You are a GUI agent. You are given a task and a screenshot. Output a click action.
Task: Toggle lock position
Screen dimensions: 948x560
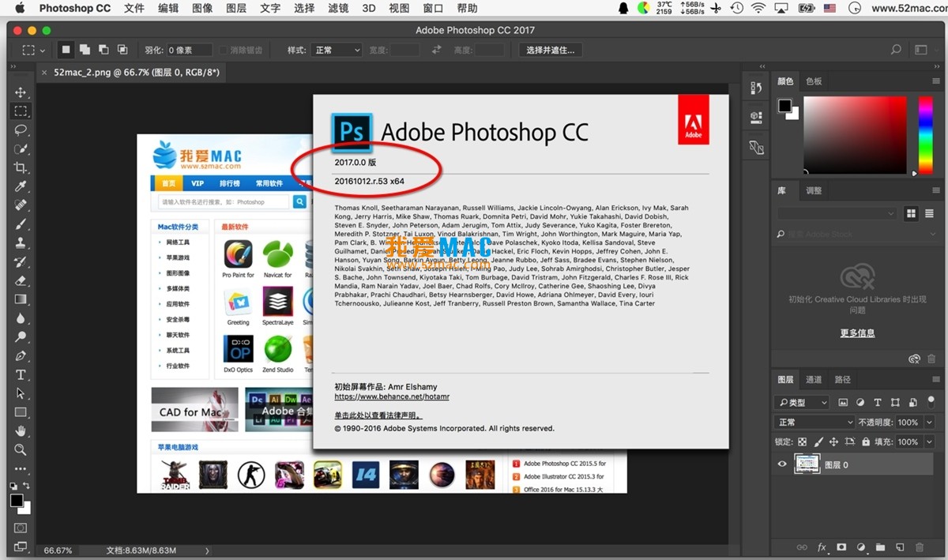834,442
